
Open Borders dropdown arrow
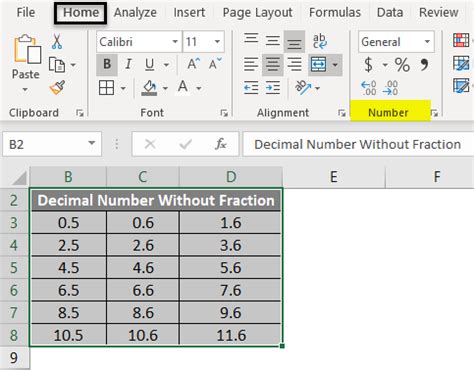click(x=123, y=88)
